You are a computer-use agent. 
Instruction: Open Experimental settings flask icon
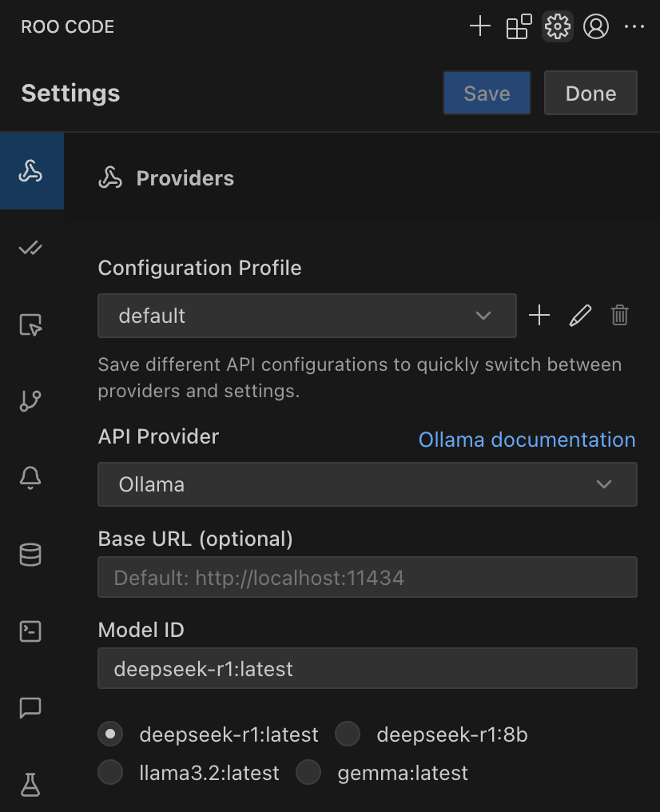pos(30,785)
